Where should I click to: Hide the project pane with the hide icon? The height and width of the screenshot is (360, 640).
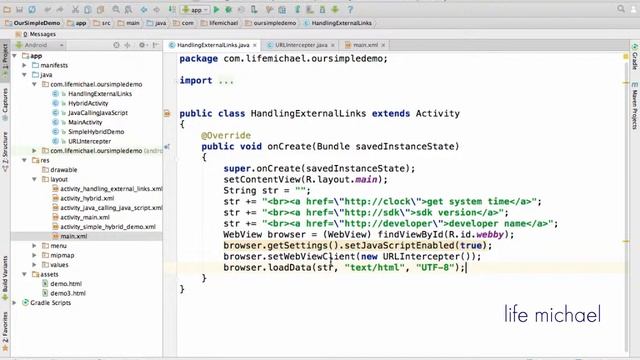(156, 45)
